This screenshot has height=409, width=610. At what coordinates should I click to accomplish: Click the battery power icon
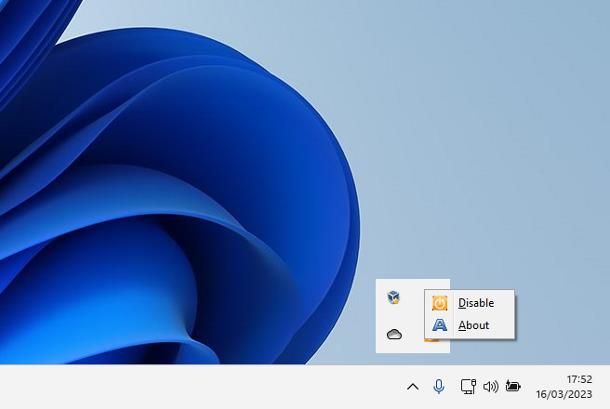pos(513,386)
